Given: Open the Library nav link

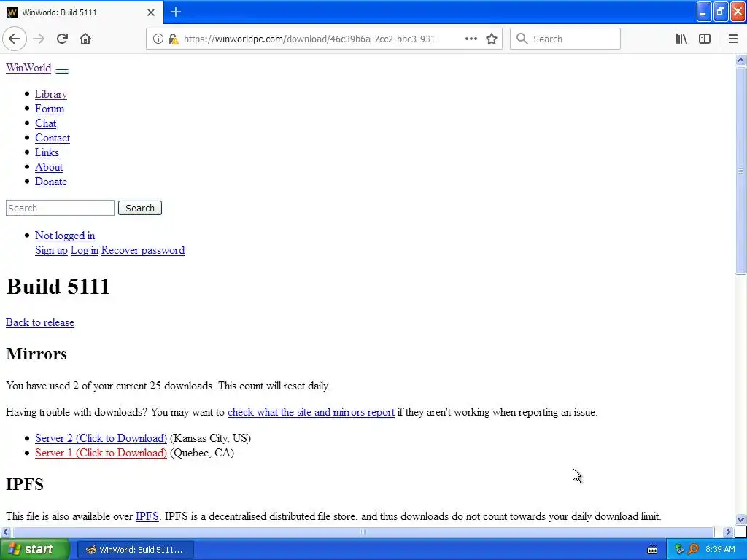Looking at the screenshot, I should pyautogui.click(x=51, y=94).
